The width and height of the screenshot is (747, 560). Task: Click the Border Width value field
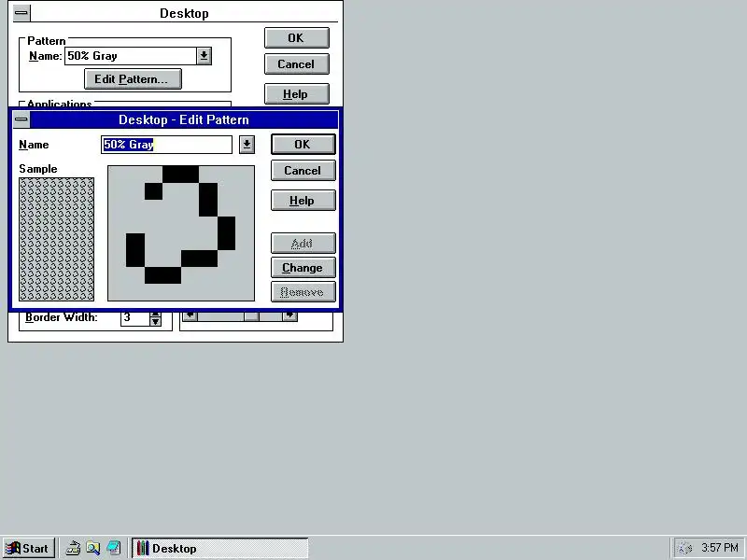pos(135,318)
